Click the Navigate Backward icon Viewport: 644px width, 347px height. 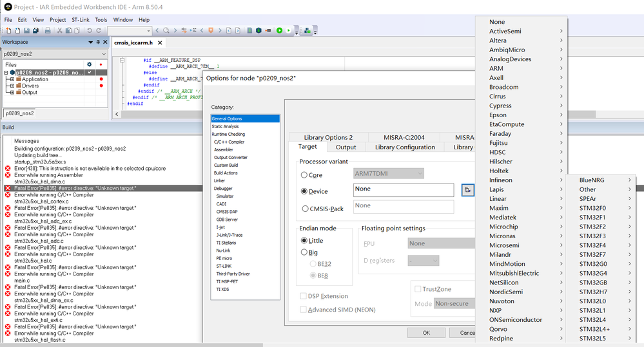(x=229, y=30)
